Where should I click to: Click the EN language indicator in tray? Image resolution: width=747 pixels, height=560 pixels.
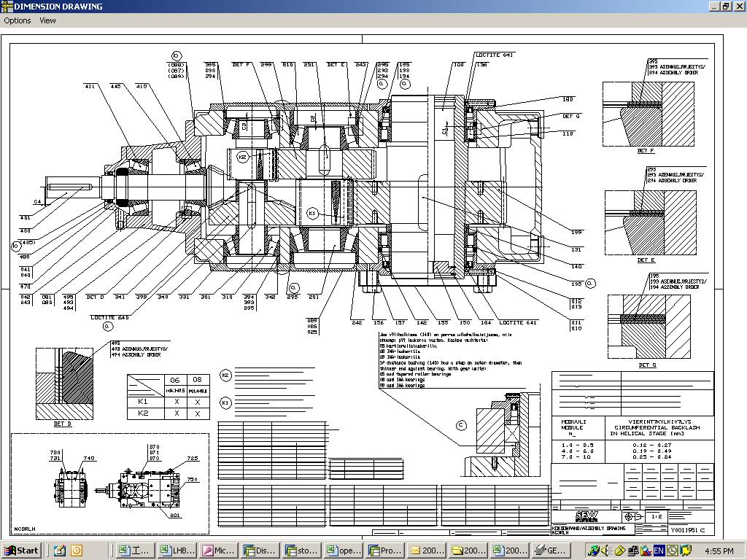click(x=659, y=551)
